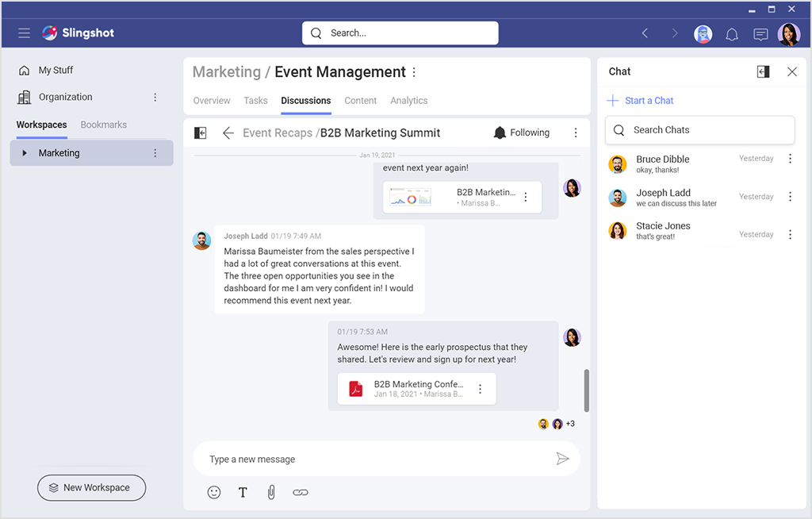Dock the Chat panel
812x519 pixels.
pyautogui.click(x=763, y=71)
